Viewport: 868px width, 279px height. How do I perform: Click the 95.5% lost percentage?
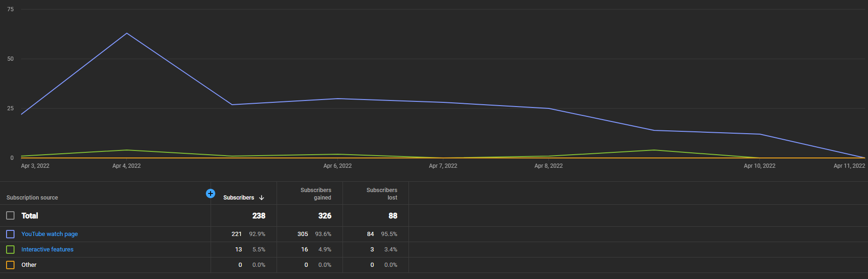389,234
